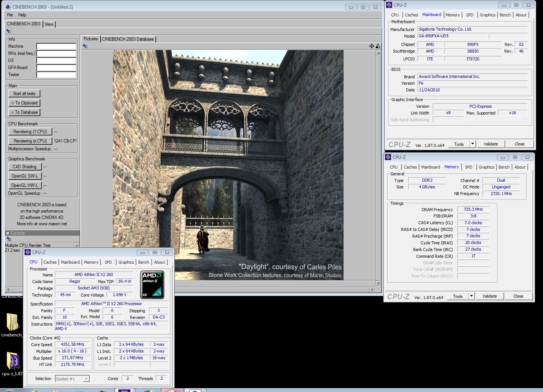Open Graphics tab in Memory CPU-Z window
543x392 pixels.
(x=486, y=167)
